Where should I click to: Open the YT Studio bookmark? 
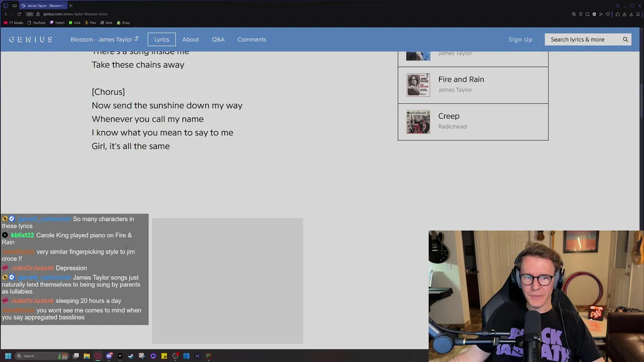coord(14,23)
